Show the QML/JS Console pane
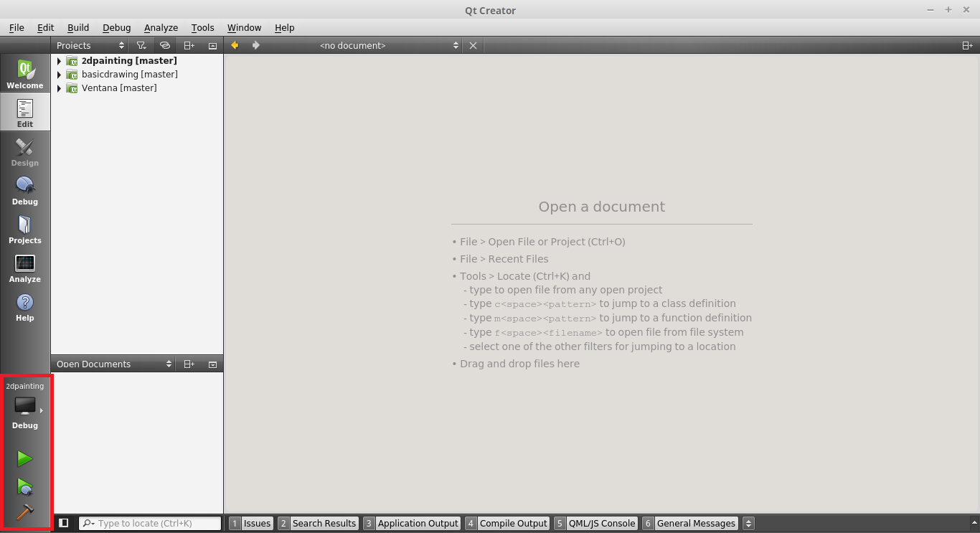This screenshot has width=980, height=533. (595, 524)
